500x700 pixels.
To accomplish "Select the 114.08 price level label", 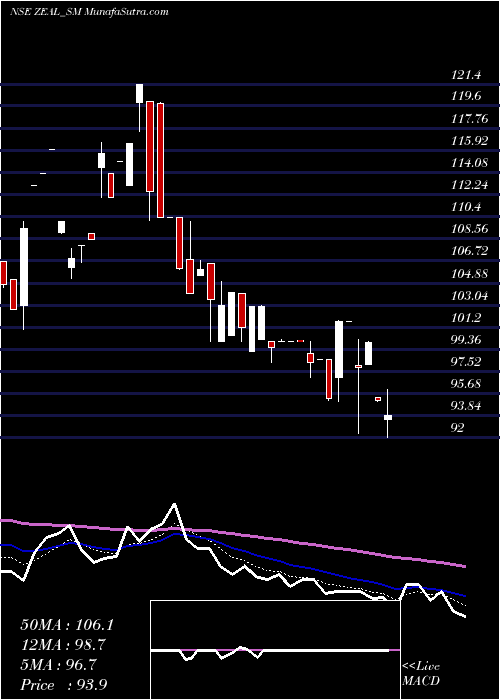I will (x=469, y=163).
